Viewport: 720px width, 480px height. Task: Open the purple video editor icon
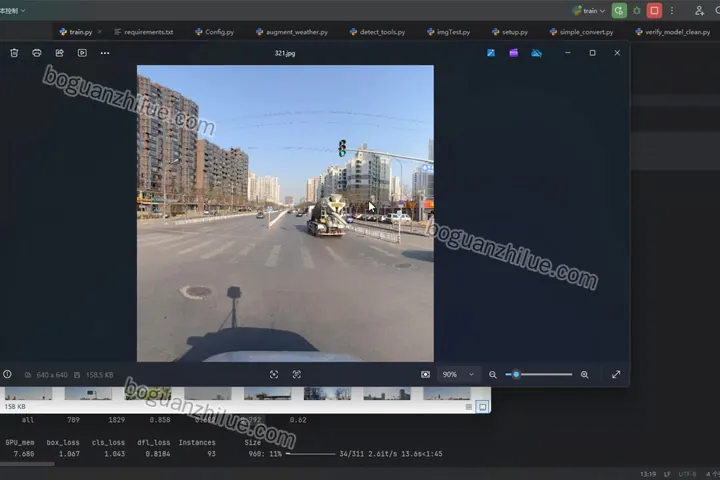pyautogui.click(x=513, y=53)
